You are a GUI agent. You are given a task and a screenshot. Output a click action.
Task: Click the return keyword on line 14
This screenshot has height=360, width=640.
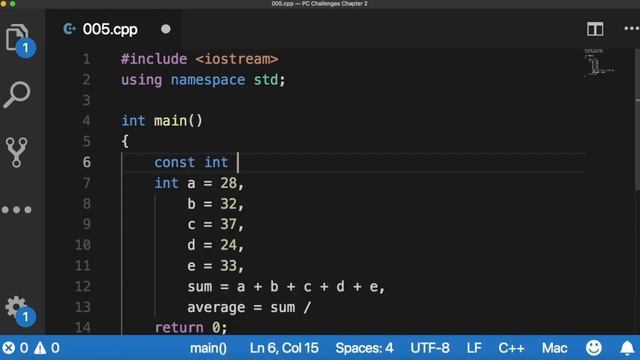click(179, 327)
